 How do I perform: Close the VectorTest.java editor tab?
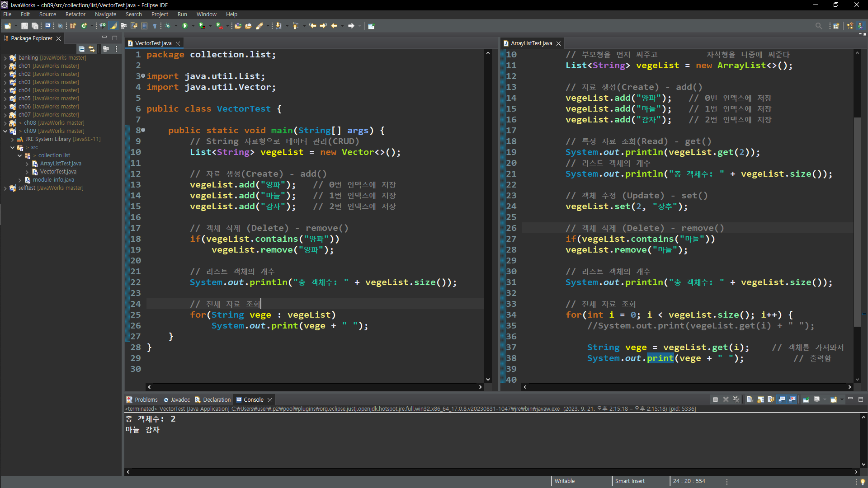178,43
